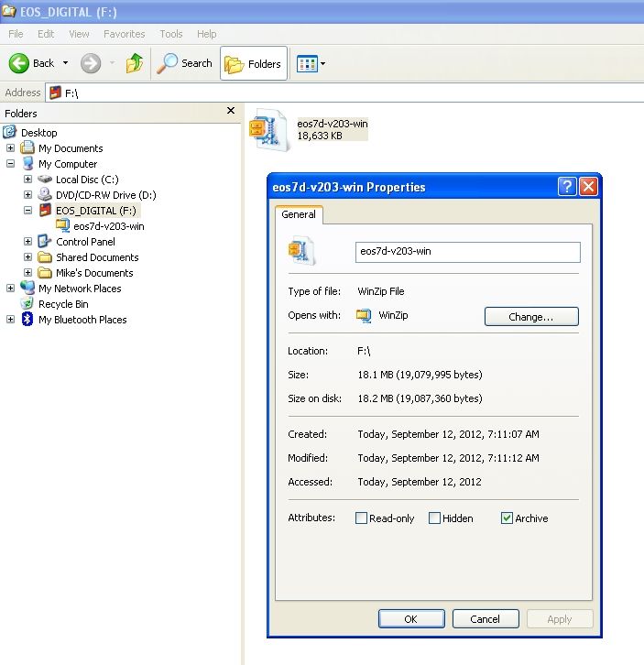Open the Views dropdown arrow
Image resolution: width=644 pixels, height=665 pixels.
(x=322, y=64)
